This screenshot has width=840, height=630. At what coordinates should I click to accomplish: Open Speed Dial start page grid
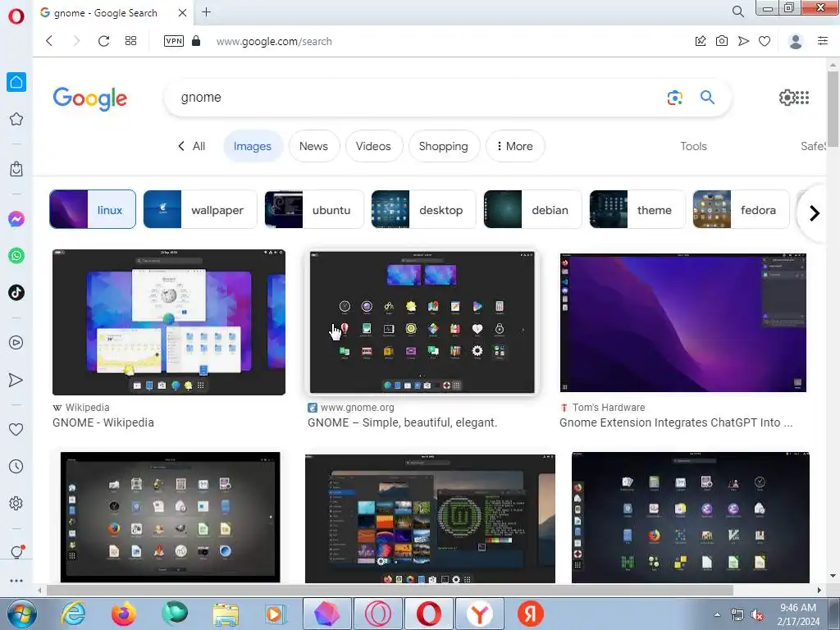pos(130,41)
